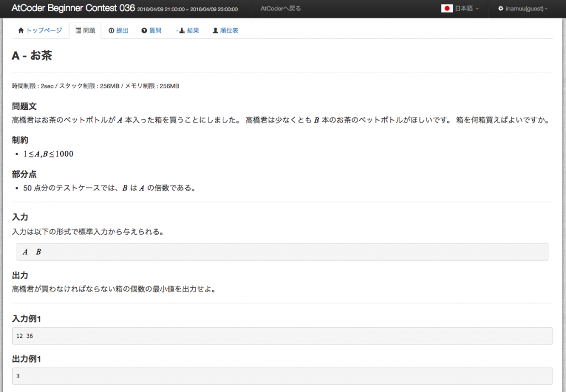The height and width of the screenshot is (392, 566).
Task: Click the AtCoderへ戻る link
Action: pos(280,8)
